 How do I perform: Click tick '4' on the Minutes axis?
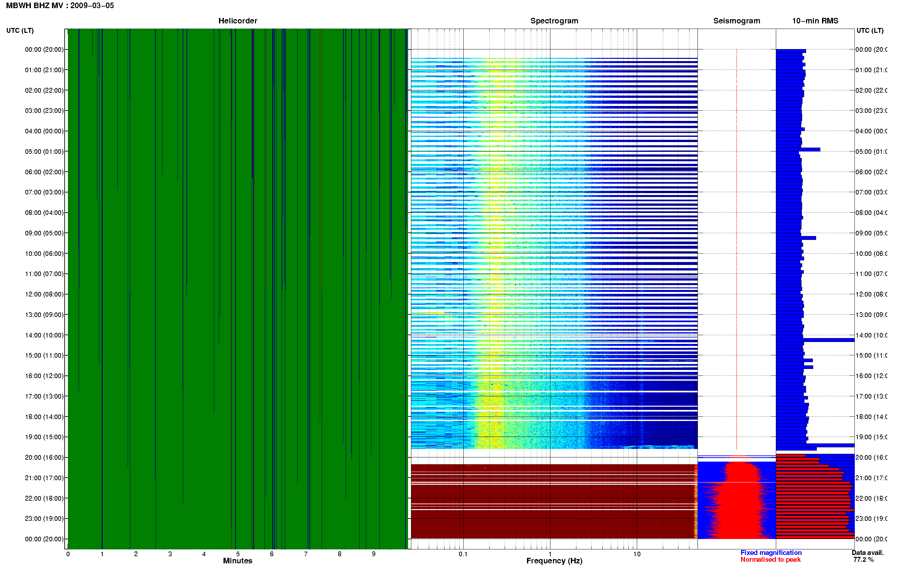(204, 554)
